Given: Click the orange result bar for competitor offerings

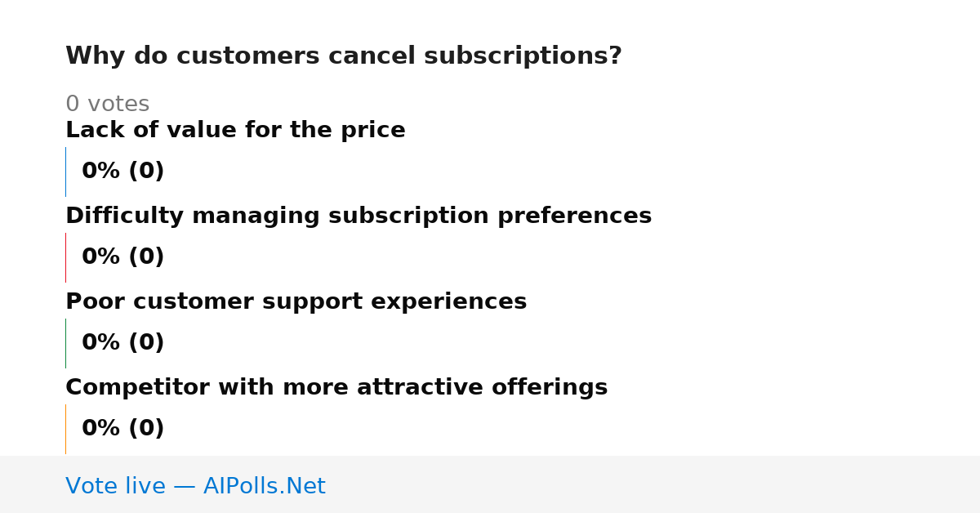Looking at the screenshot, I should pos(65,429).
